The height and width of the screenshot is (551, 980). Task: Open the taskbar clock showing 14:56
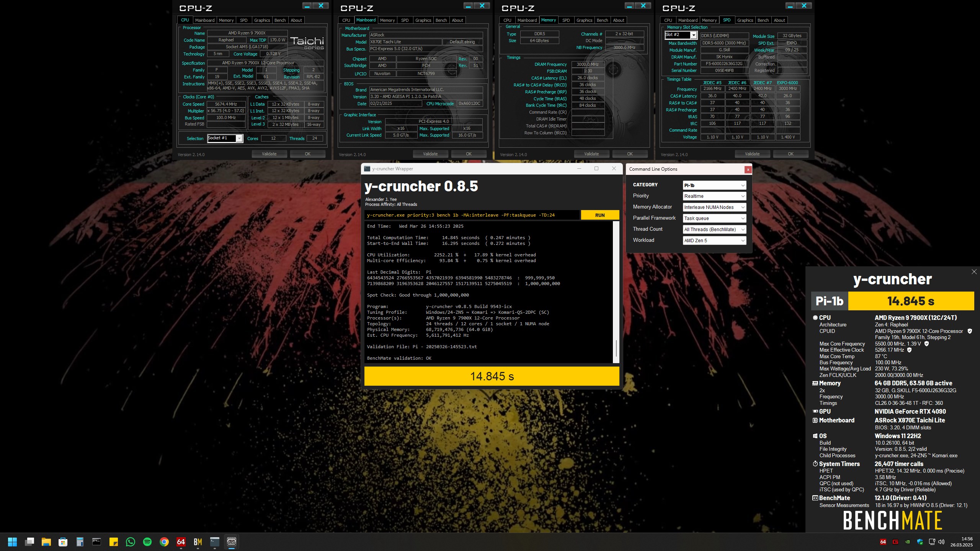coord(961,542)
